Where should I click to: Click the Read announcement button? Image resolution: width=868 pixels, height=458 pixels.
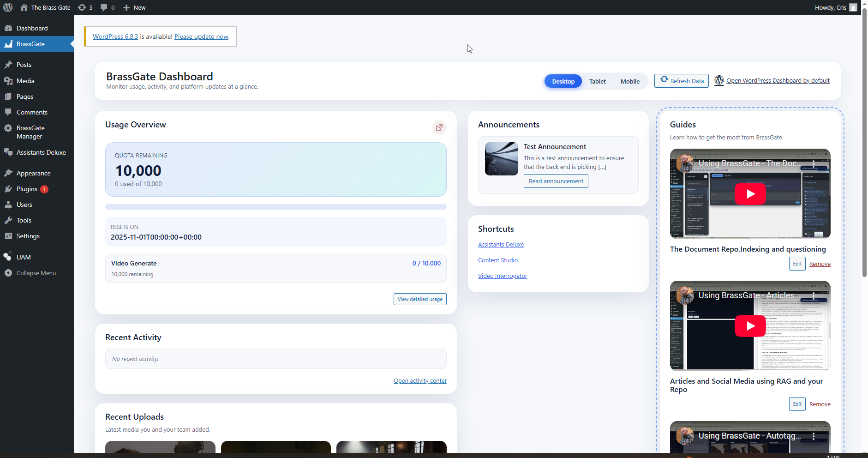point(556,181)
